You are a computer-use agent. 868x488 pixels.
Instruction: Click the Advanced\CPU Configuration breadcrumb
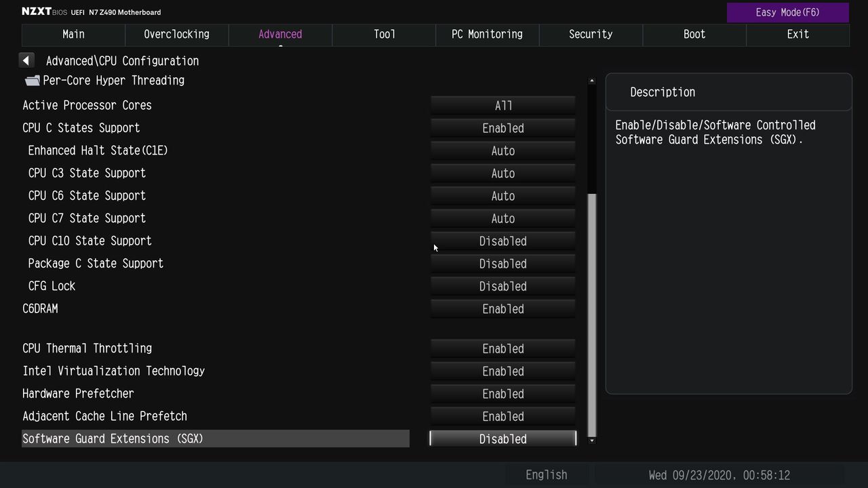point(122,61)
